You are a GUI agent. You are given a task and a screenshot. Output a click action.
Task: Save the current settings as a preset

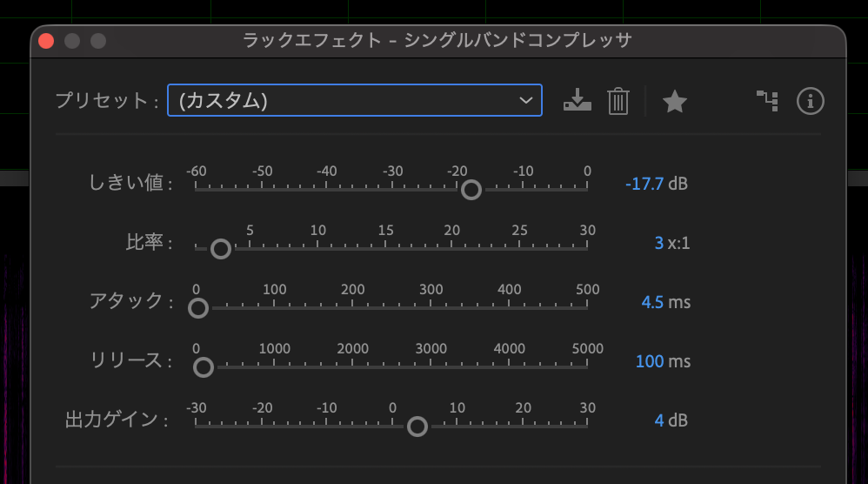coord(577,101)
